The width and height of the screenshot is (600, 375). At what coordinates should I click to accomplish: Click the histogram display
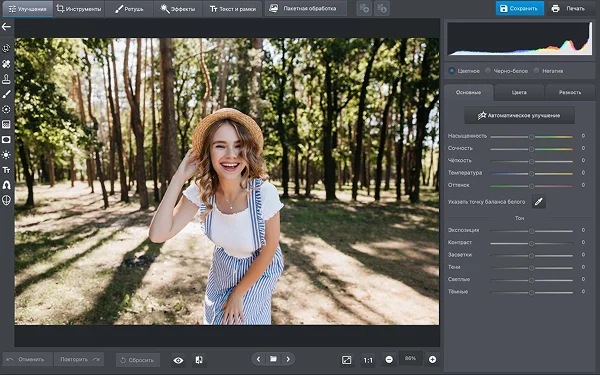click(x=520, y=38)
